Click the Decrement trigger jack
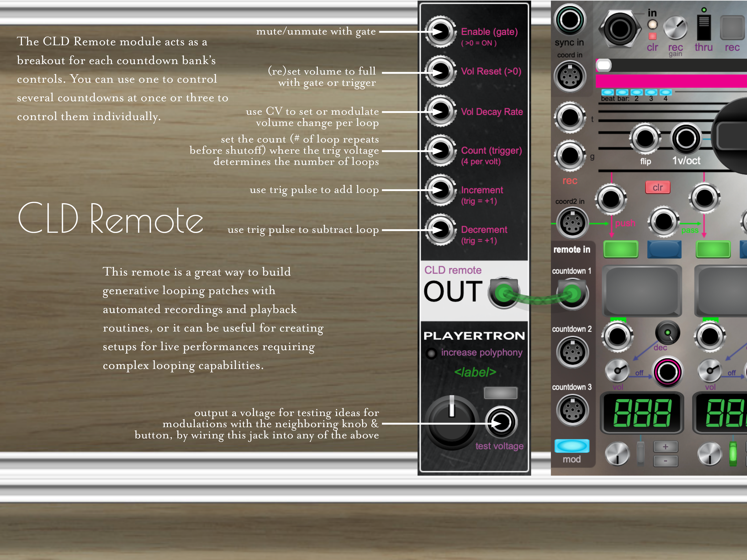This screenshot has height=560, width=747. coord(440,230)
